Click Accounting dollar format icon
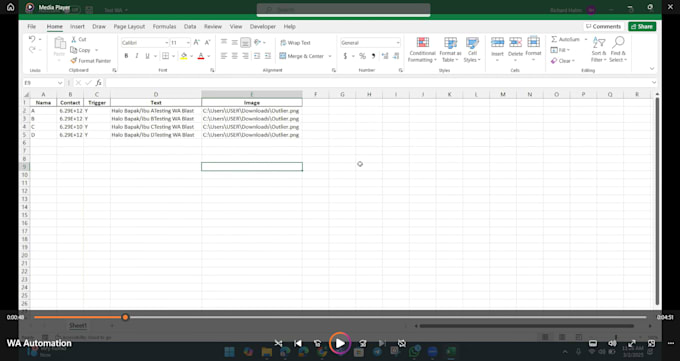This screenshot has height=361, width=680. pyautogui.click(x=345, y=56)
